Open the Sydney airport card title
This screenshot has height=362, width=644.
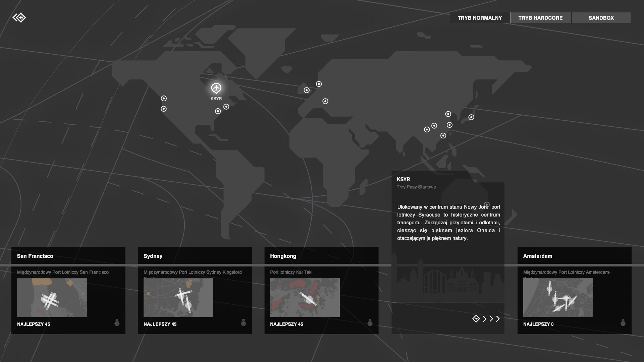pyautogui.click(x=153, y=256)
